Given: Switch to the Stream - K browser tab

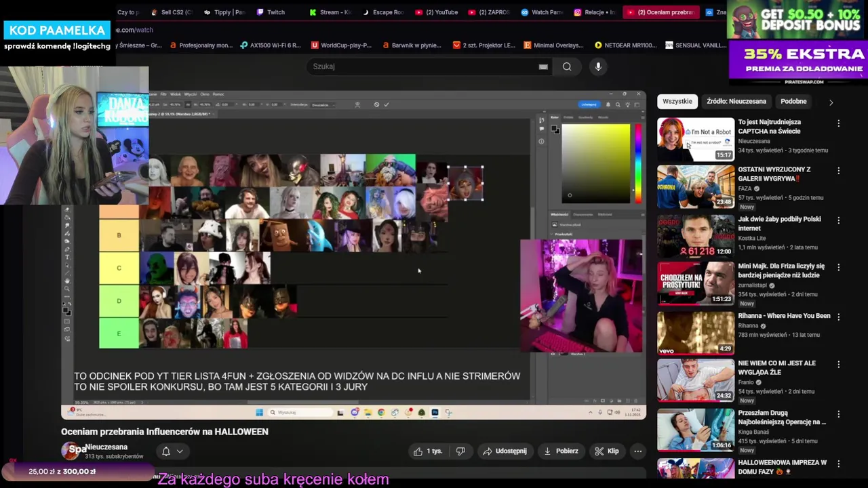Looking at the screenshot, I should tap(330, 12).
